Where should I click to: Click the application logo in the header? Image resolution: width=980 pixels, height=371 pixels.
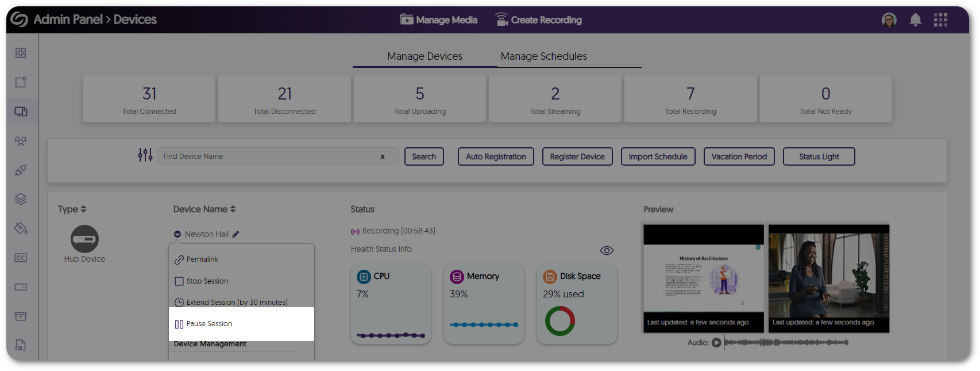point(20,20)
